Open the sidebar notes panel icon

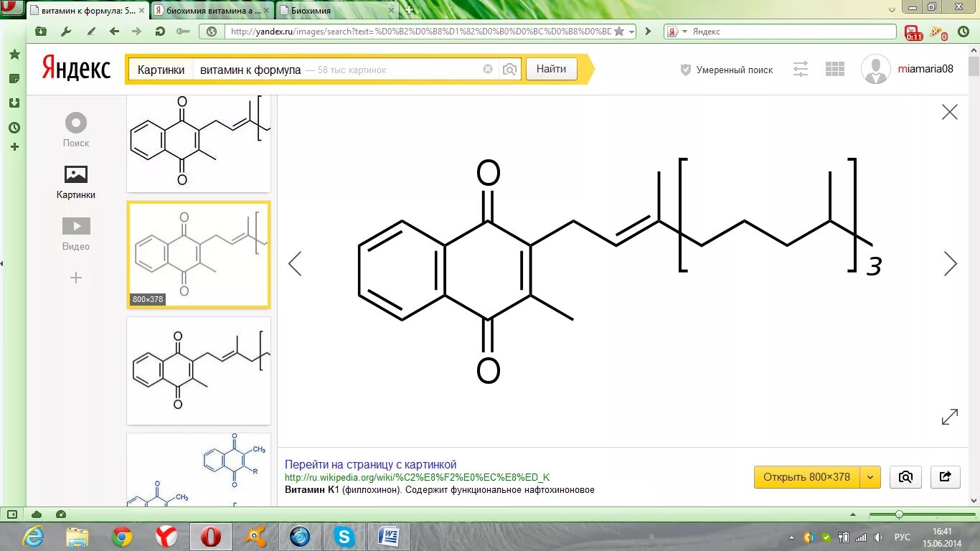[x=14, y=79]
